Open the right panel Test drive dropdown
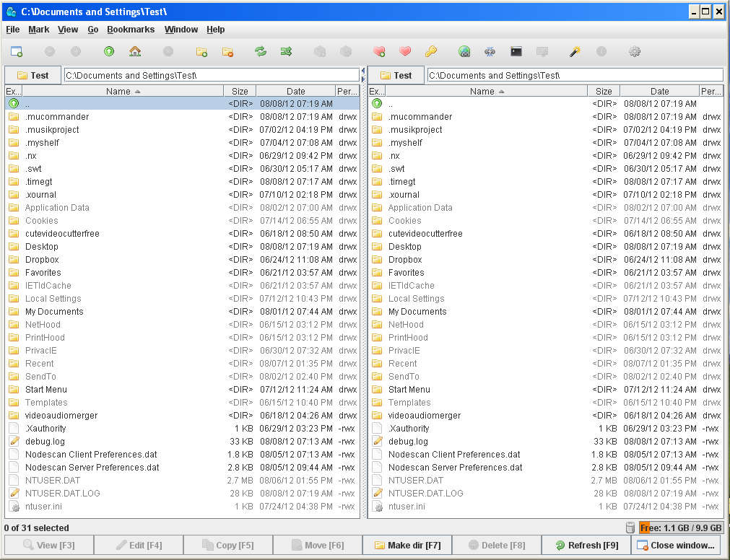The image size is (730, 560). pyautogui.click(x=396, y=75)
